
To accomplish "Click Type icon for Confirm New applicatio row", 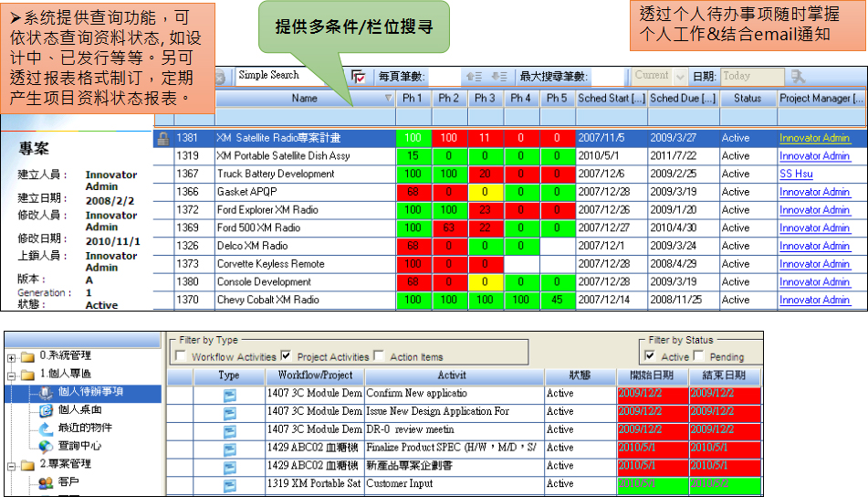I will point(229,394).
